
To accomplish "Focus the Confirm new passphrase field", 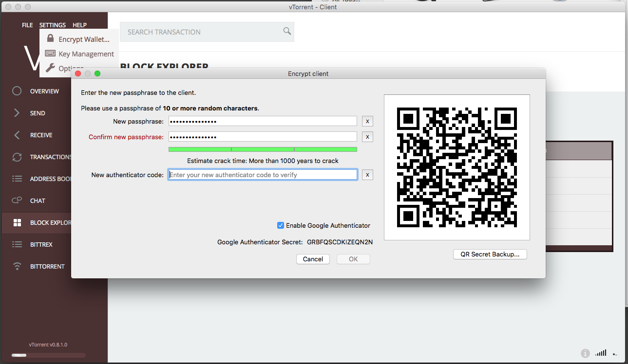I will pyautogui.click(x=263, y=137).
